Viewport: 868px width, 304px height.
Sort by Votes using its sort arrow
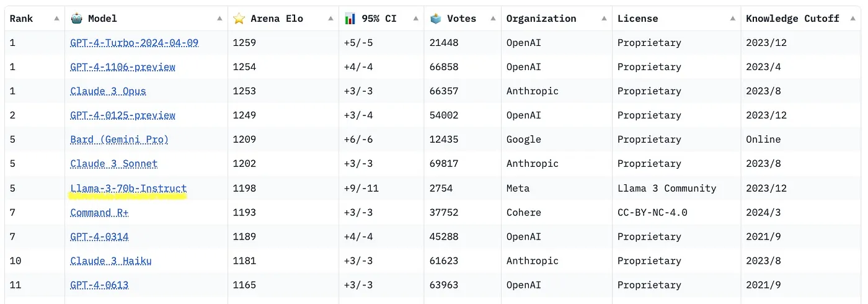[493, 19]
